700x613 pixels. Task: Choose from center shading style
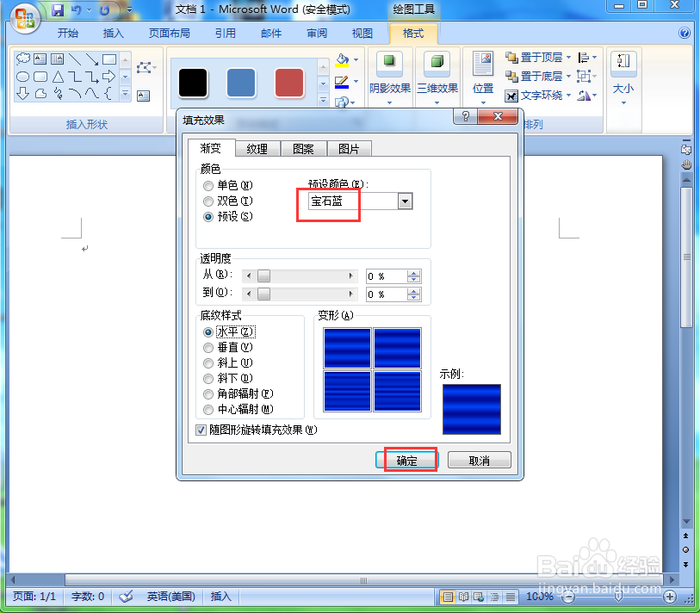[208, 410]
